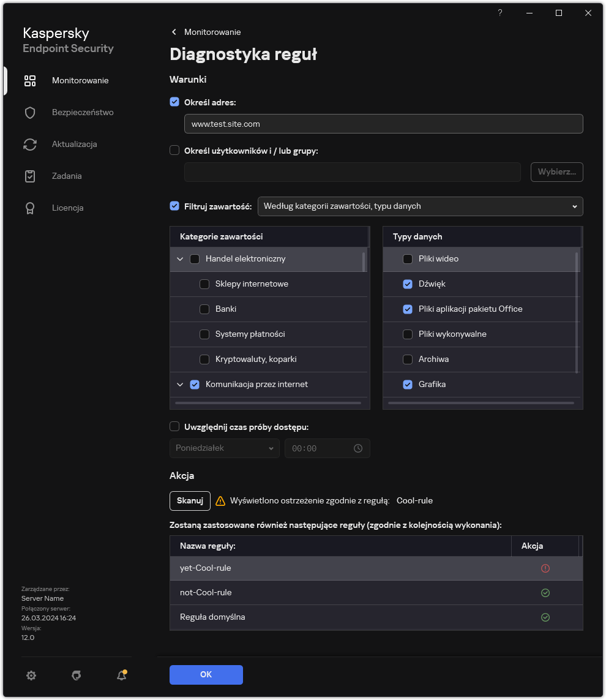Open the Filtruj zawartość dropdown
The height and width of the screenshot is (700, 606).
coord(420,206)
